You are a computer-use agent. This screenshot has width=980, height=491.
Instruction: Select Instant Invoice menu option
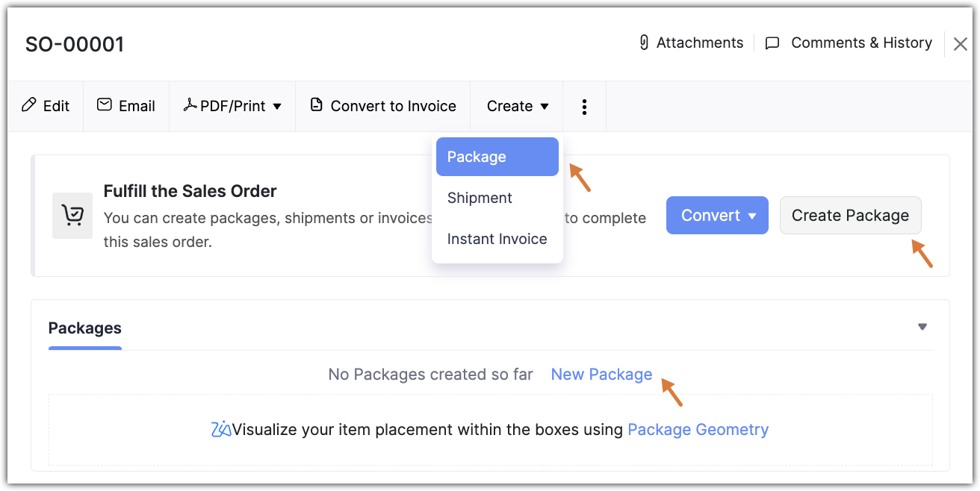coord(497,239)
